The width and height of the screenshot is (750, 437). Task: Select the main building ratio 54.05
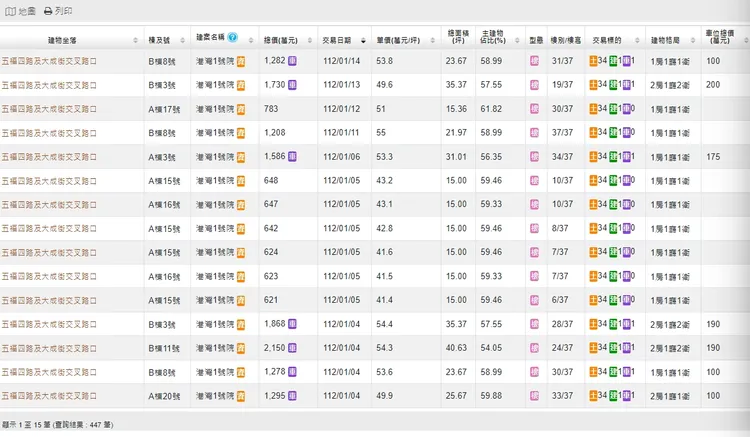click(x=491, y=348)
